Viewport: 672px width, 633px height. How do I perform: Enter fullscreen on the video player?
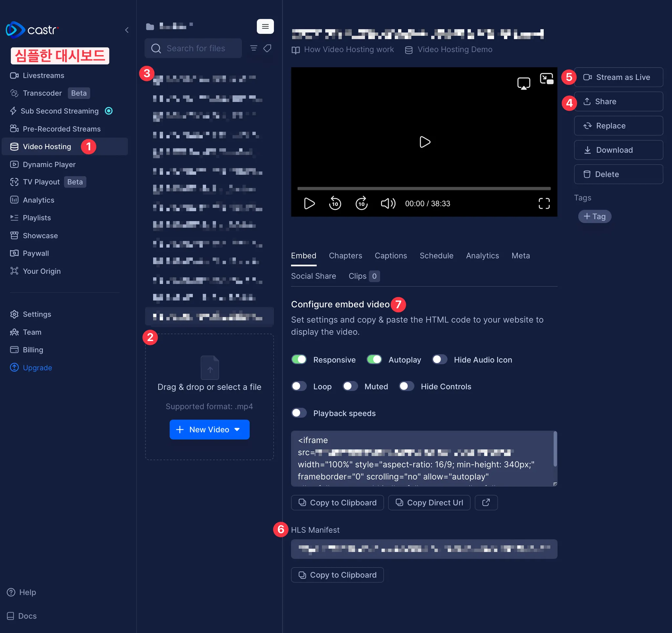pyautogui.click(x=544, y=203)
